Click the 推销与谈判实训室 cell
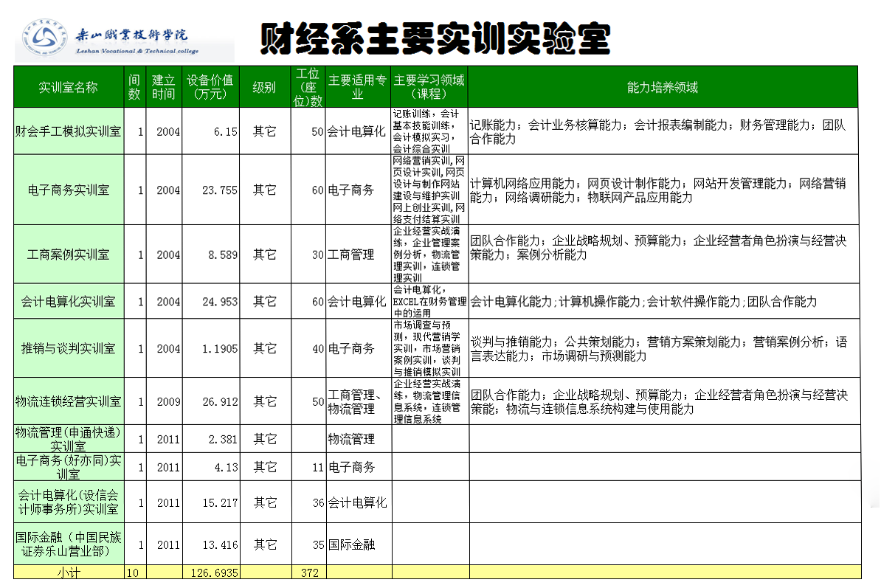This screenshot has height=588, width=881. point(68,348)
